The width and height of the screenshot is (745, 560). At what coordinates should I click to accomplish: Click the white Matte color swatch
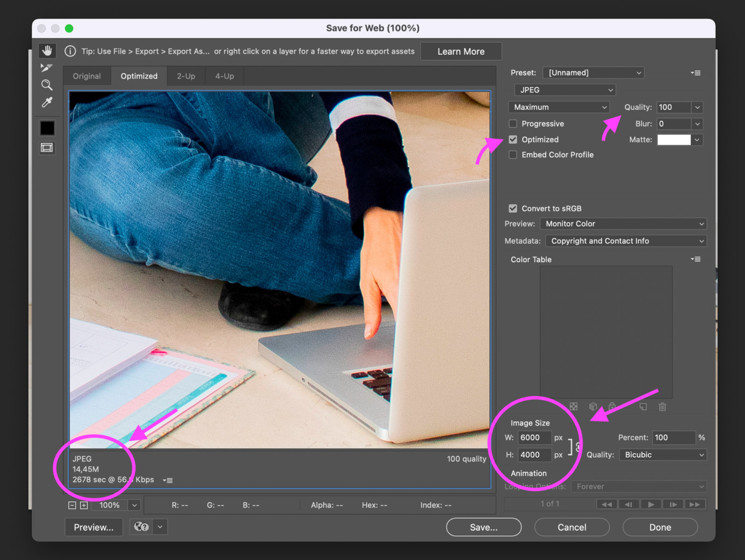(x=674, y=139)
